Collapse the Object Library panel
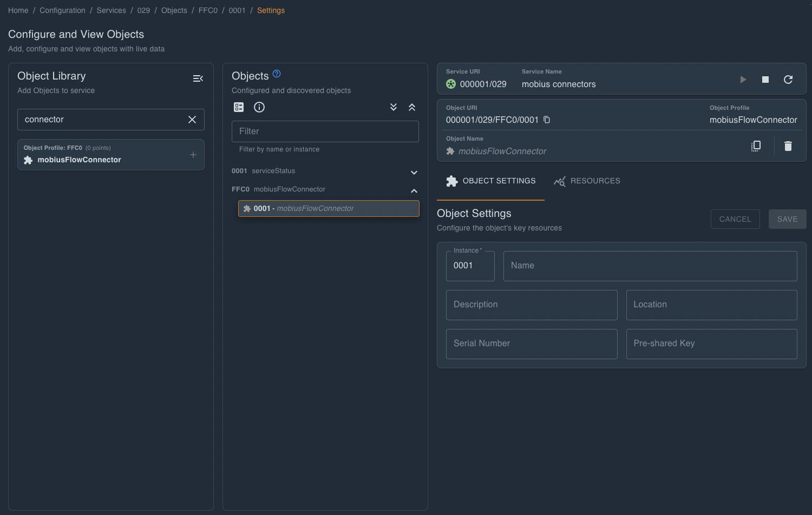This screenshot has width=812, height=515. tap(198, 78)
